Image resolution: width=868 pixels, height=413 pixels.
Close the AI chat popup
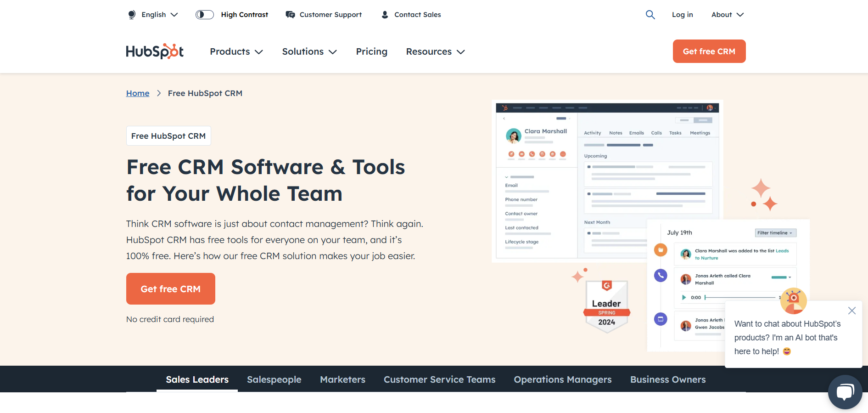pyautogui.click(x=852, y=311)
